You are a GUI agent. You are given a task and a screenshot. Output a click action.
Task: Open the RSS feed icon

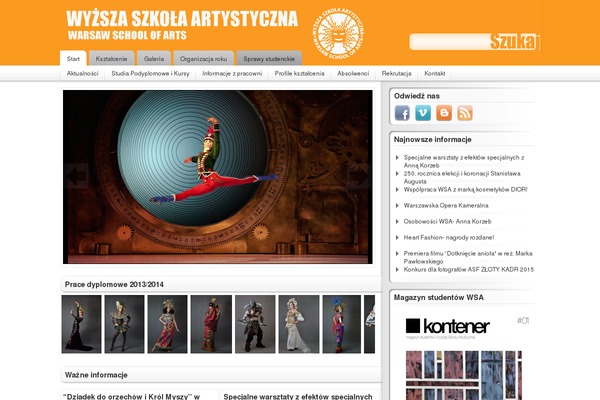[465, 113]
